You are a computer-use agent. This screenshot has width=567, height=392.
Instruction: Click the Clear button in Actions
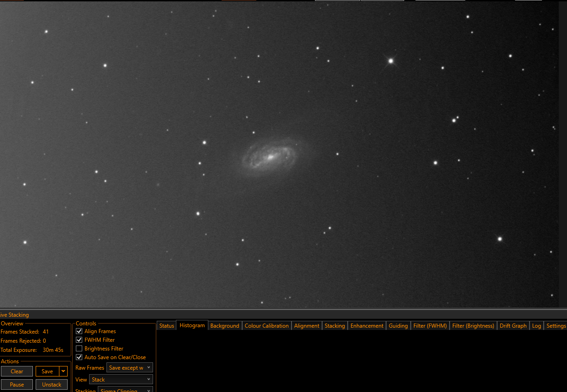tap(17, 371)
